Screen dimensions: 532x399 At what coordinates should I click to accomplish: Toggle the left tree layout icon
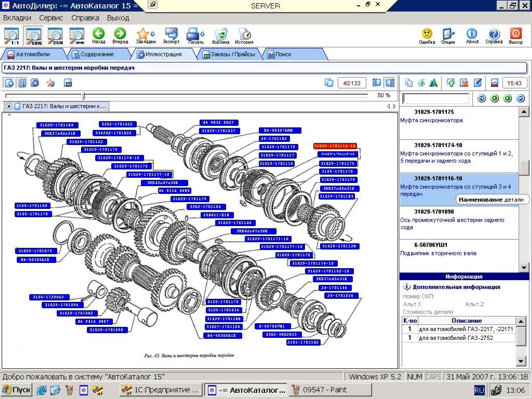pos(377,82)
